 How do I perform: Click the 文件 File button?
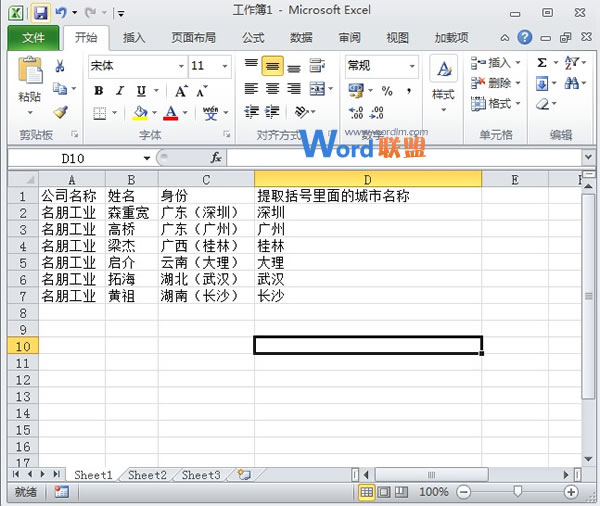tap(33, 38)
